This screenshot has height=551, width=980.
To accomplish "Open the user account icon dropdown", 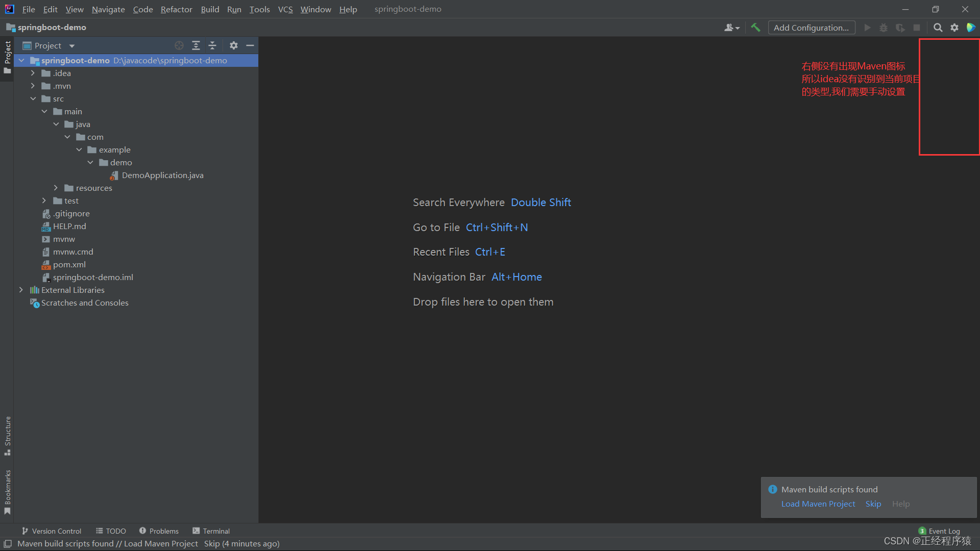I will [732, 28].
